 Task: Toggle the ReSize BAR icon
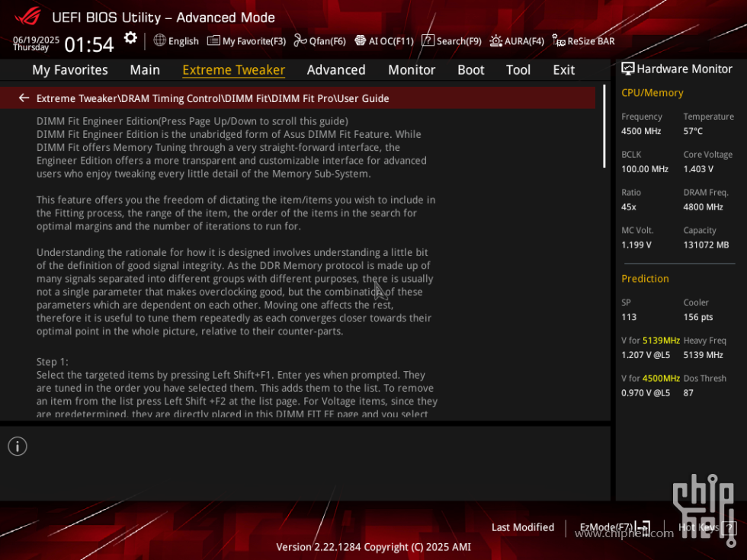click(x=558, y=40)
